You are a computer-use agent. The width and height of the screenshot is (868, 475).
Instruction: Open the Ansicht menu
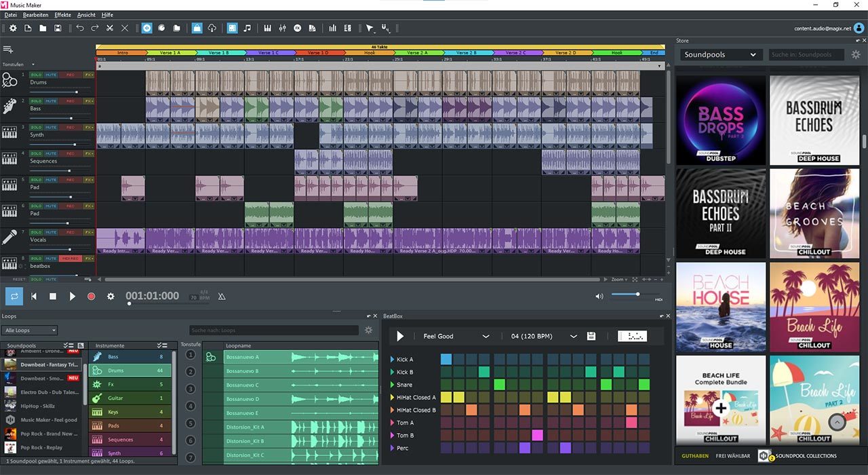(86, 14)
